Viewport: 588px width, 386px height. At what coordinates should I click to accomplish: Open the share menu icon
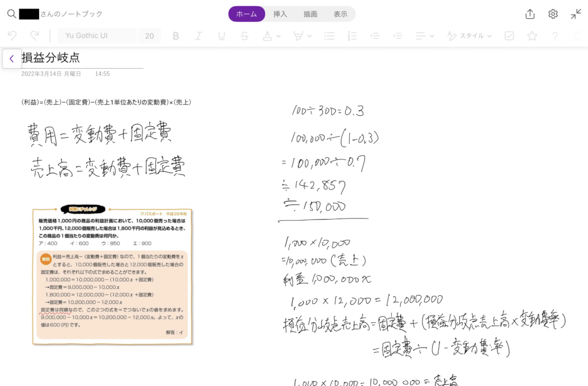(x=530, y=14)
